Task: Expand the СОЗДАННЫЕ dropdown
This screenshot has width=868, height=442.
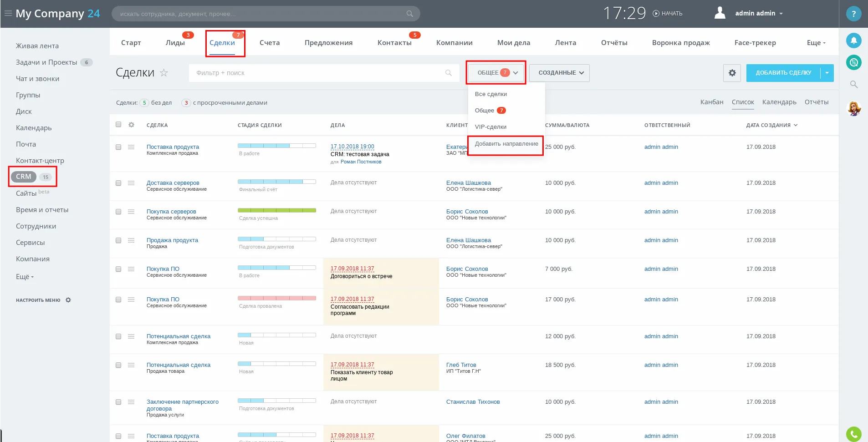Action: coord(559,73)
